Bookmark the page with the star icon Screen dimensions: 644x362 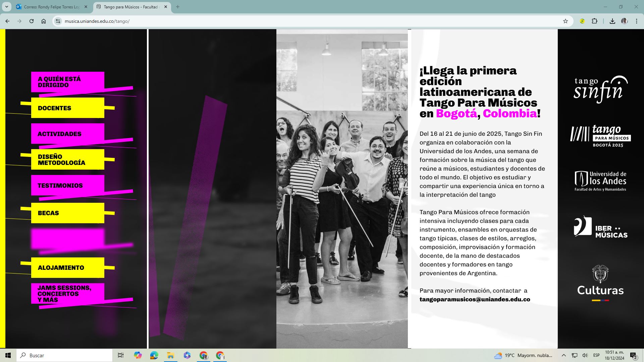point(566,21)
